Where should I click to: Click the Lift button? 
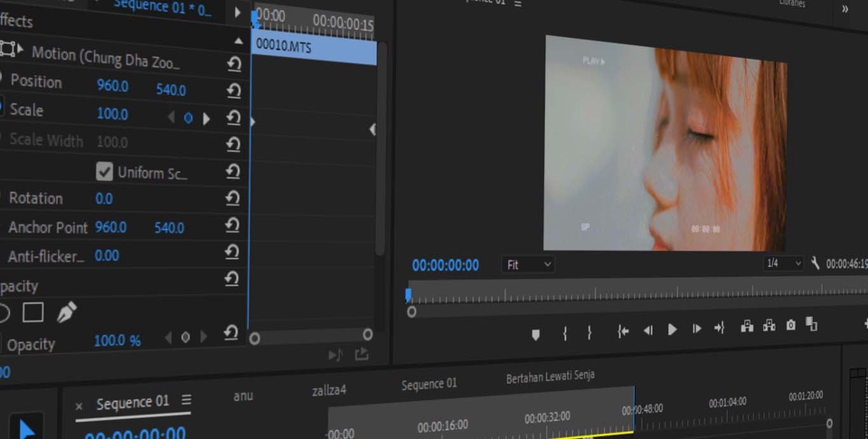[747, 326]
